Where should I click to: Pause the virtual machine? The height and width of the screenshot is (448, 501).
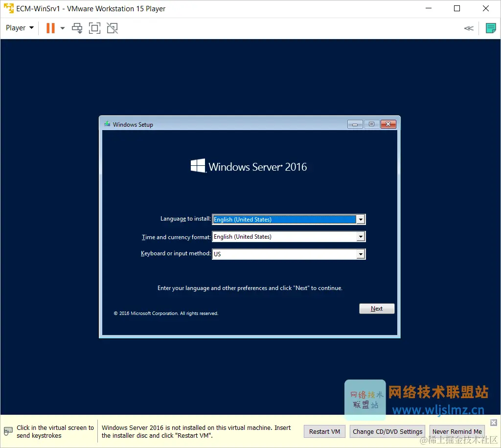point(50,28)
